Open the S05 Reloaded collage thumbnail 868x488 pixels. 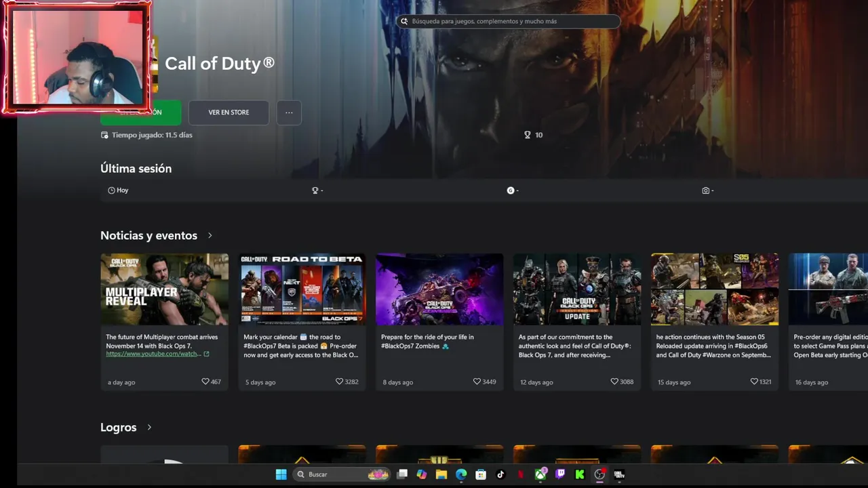(x=715, y=289)
